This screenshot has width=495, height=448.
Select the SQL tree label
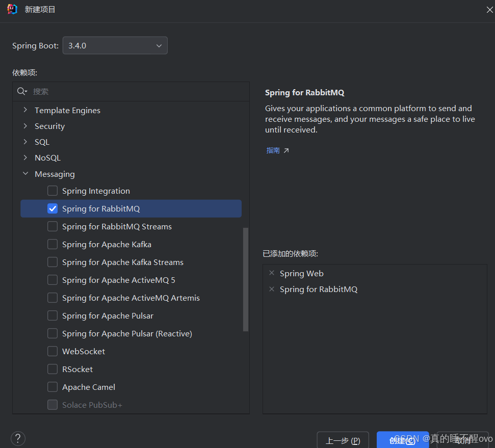[42, 142]
